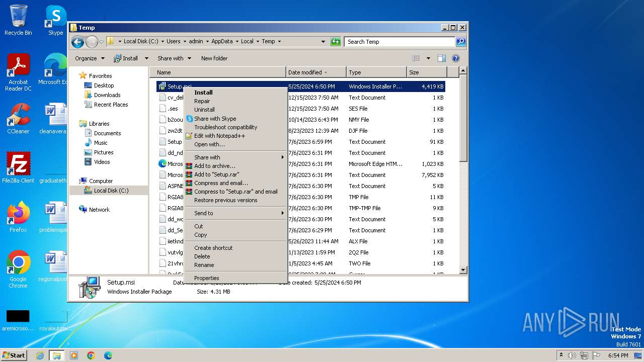
Task: Click the Back navigation arrow button
Action: pos(77,42)
